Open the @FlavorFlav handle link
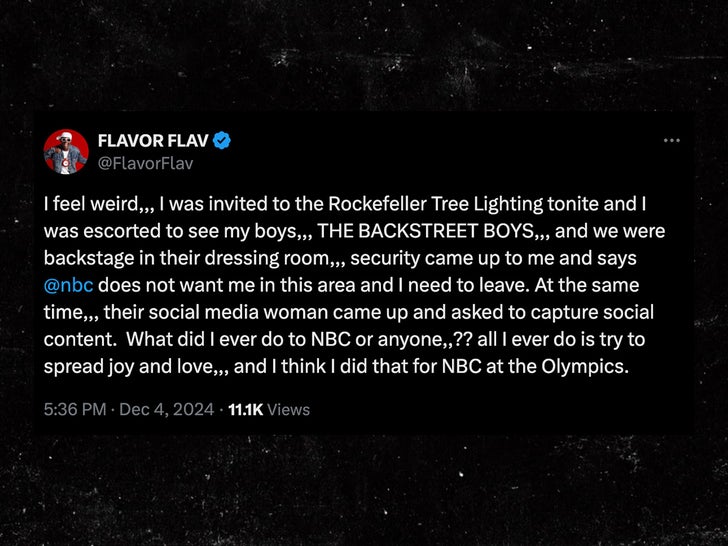Image resolution: width=728 pixels, height=546 pixels. (144, 163)
